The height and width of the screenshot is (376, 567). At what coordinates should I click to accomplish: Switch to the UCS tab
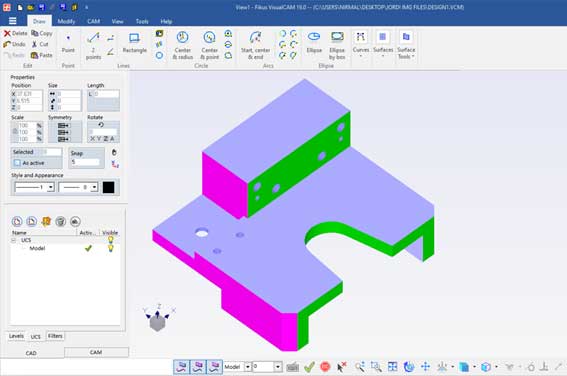click(x=35, y=337)
